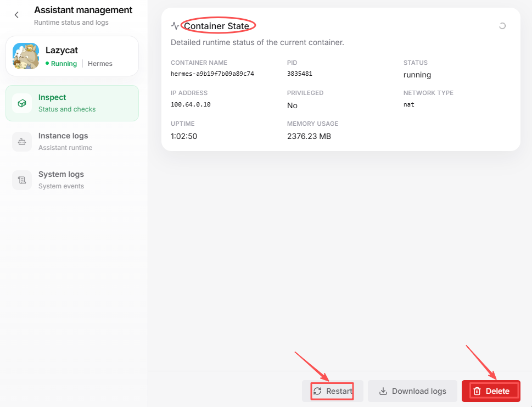Switch to Instance logs section
Screen dimensions: 532x407
click(x=72, y=142)
